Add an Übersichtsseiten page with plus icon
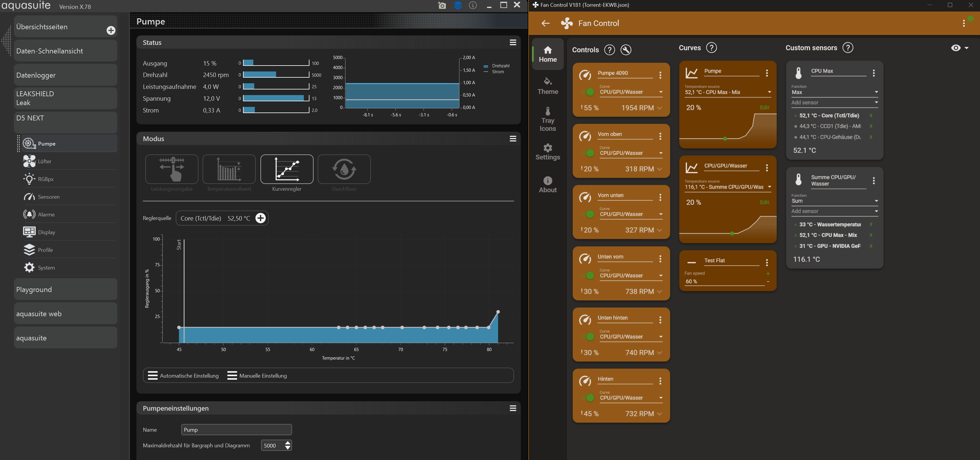Viewport: 980px width, 460px height. [x=111, y=30]
